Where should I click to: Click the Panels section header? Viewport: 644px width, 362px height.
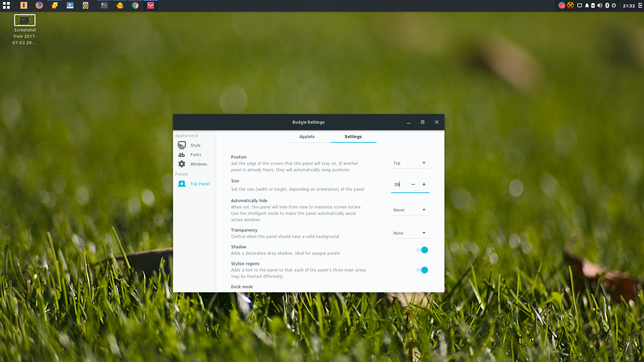point(181,174)
